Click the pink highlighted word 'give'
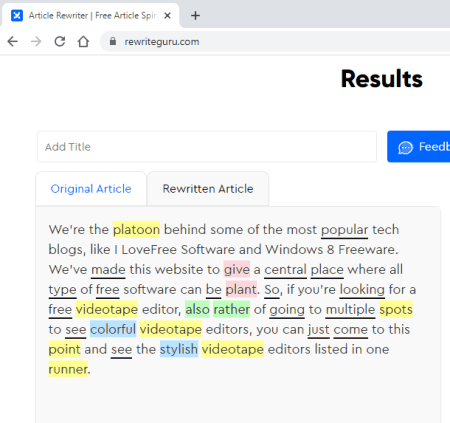 click(x=237, y=270)
